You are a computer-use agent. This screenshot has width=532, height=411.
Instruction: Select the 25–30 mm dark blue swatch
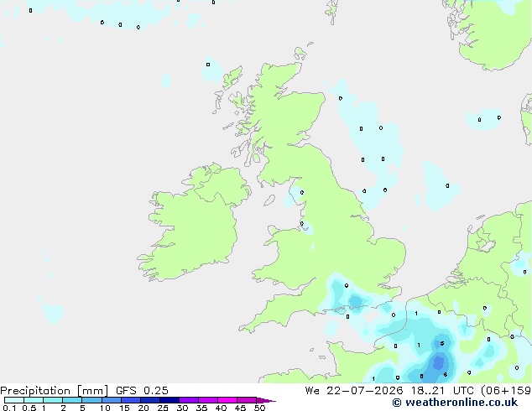click(x=169, y=400)
